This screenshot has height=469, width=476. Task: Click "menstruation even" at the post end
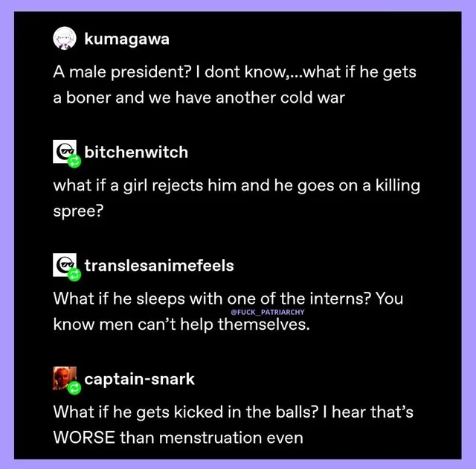pos(231,438)
